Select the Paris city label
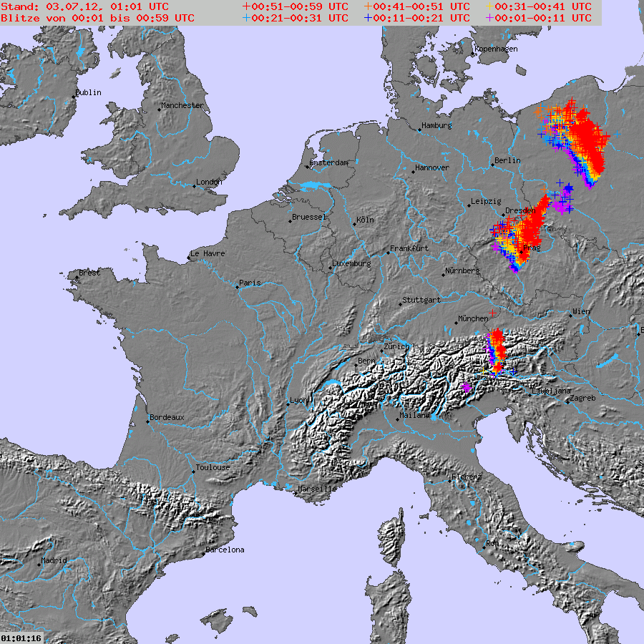The height and width of the screenshot is (644, 644). 250,283
